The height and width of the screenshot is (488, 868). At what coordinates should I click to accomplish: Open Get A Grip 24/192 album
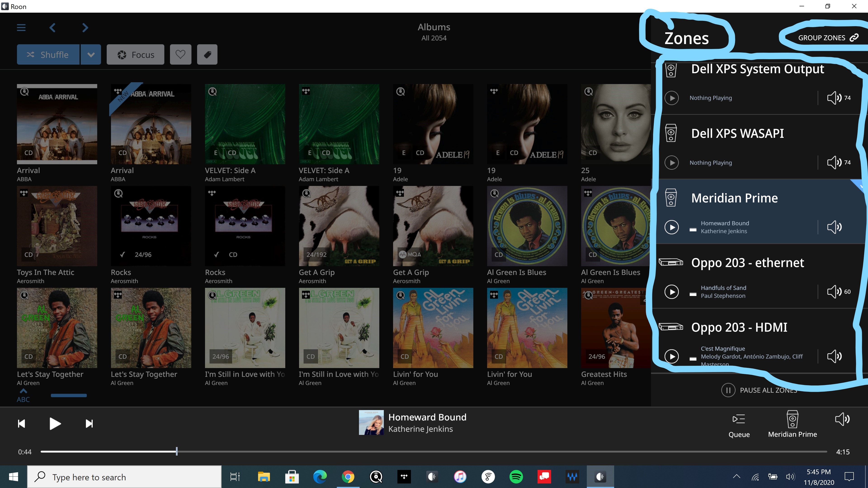[339, 226]
